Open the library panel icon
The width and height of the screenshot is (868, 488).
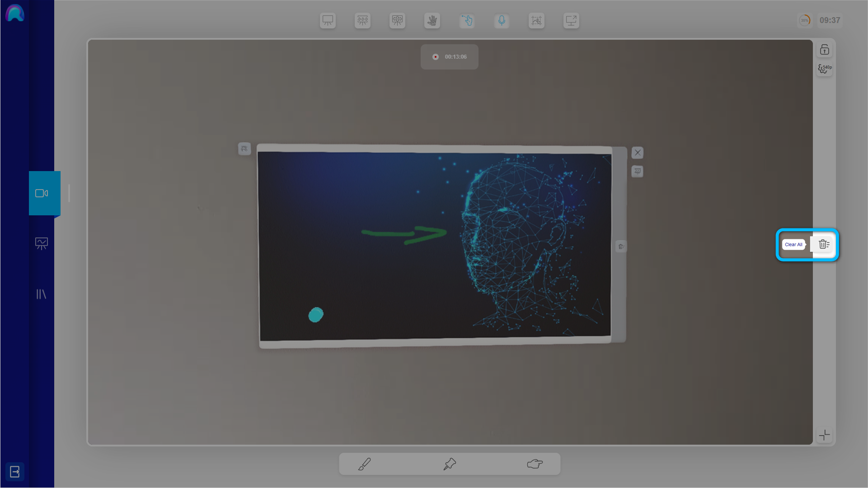tap(41, 294)
